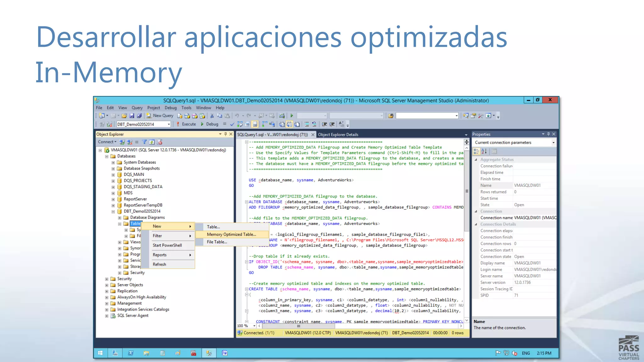Screen dimensions: 644x362
Task: Select Start PowerShell in context menu
Action: pyautogui.click(x=168, y=245)
